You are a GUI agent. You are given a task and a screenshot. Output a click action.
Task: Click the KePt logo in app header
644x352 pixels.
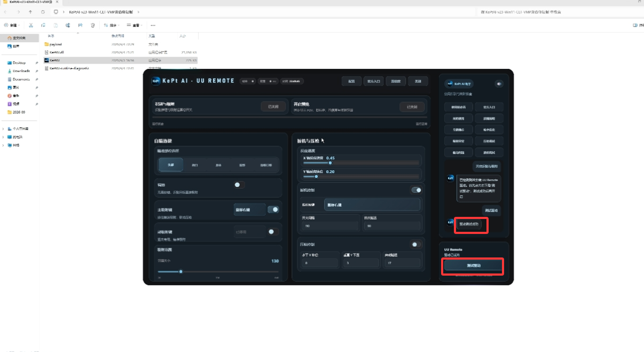156,81
